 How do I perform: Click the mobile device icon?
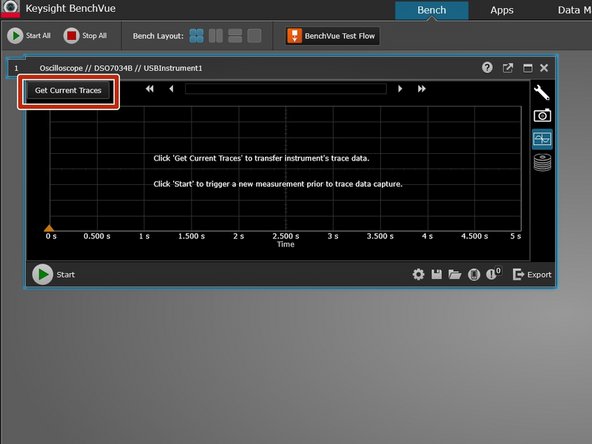(x=474, y=274)
